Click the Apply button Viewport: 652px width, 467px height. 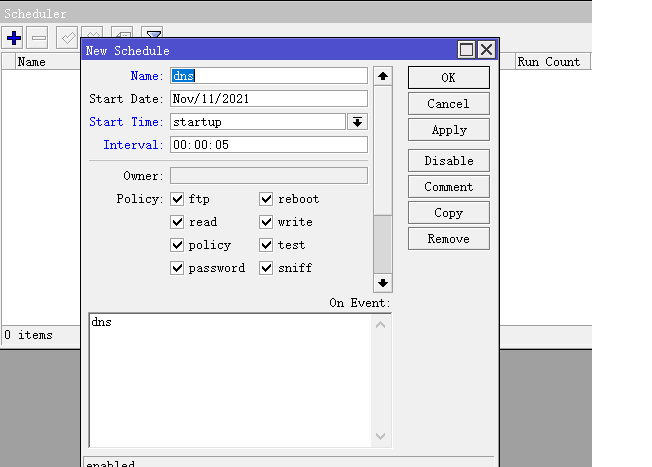[x=448, y=130]
